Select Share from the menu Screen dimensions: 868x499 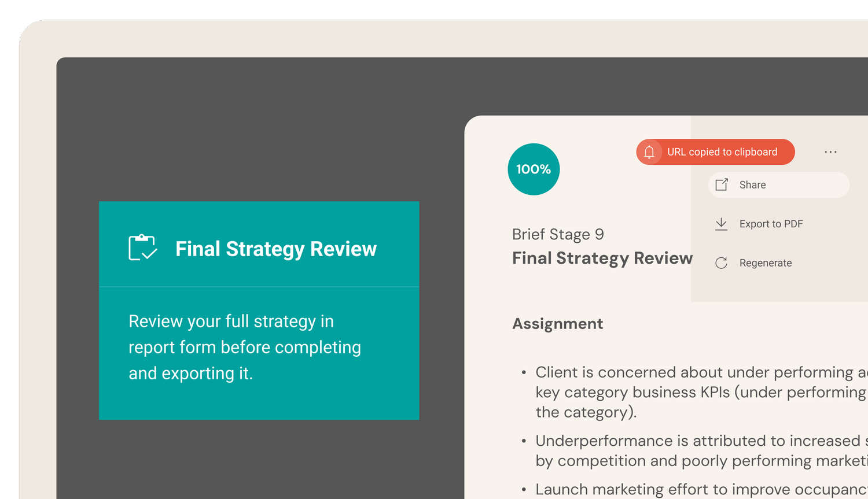779,185
